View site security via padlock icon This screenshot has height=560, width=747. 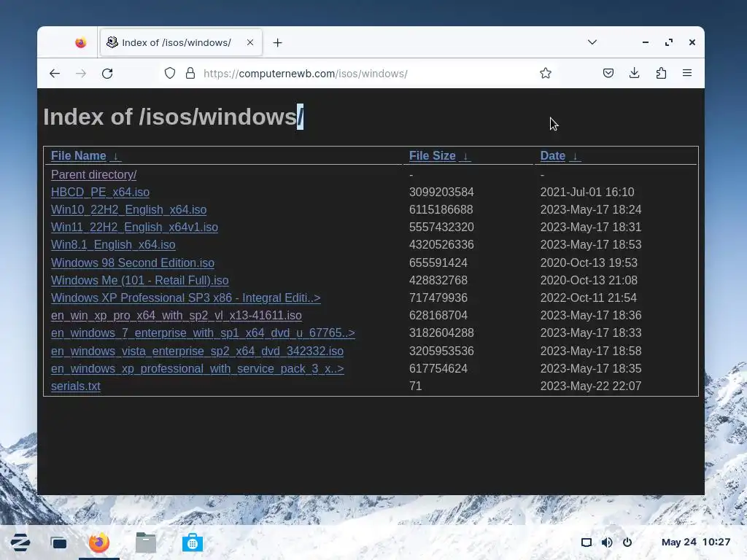[x=190, y=74]
